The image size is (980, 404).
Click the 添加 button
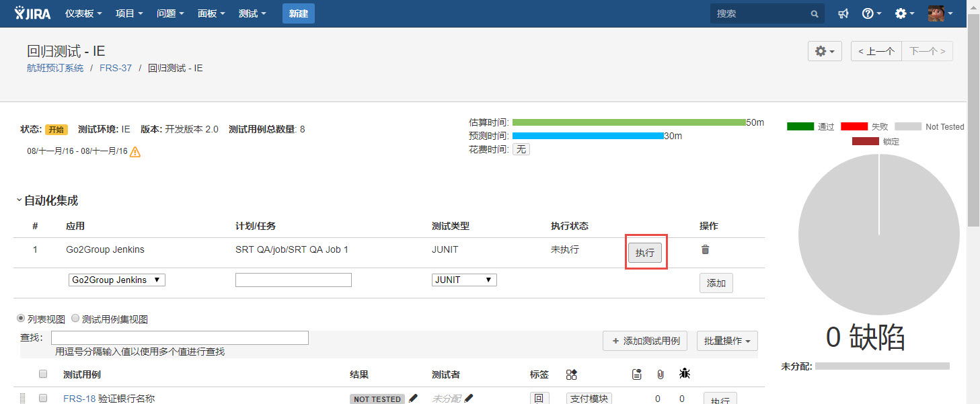click(716, 283)
